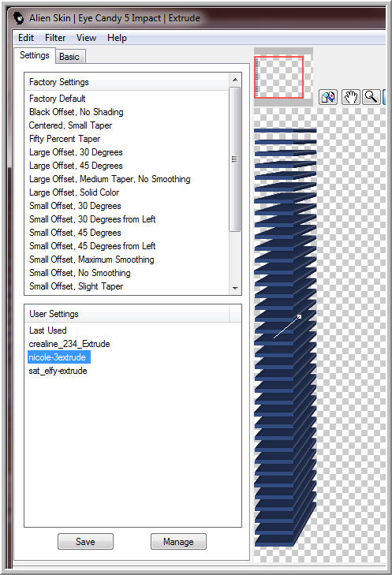Click the Factory Settings scrollbar thumb
The height and width of the screenshot is (575, 392).
tap(235, 159)
